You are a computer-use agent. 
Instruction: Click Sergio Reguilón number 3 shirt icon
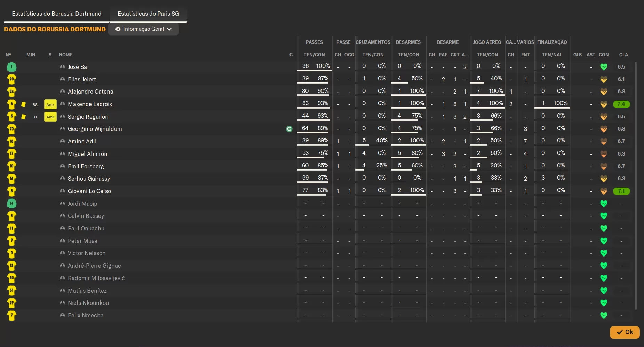click(x=11, y=117)
